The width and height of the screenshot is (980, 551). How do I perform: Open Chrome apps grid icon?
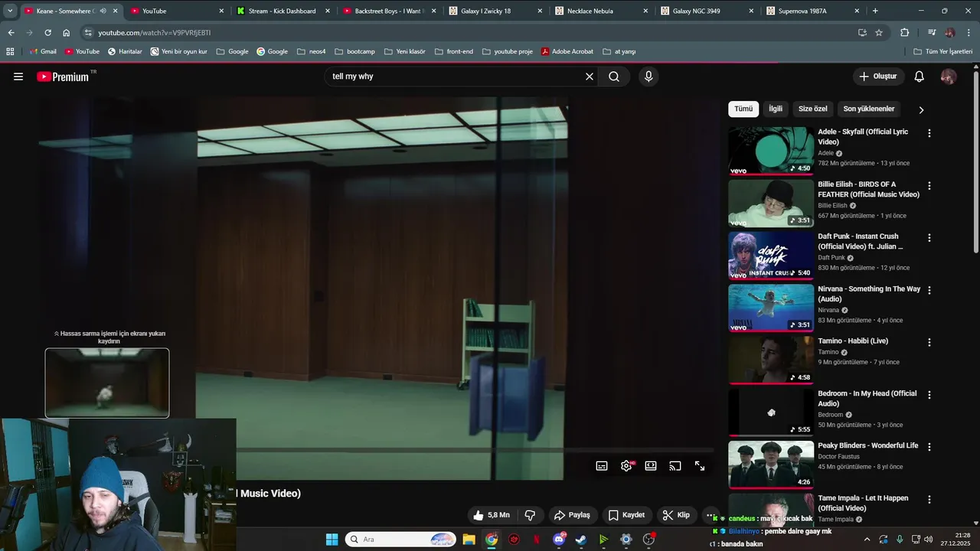pos(10,51)
